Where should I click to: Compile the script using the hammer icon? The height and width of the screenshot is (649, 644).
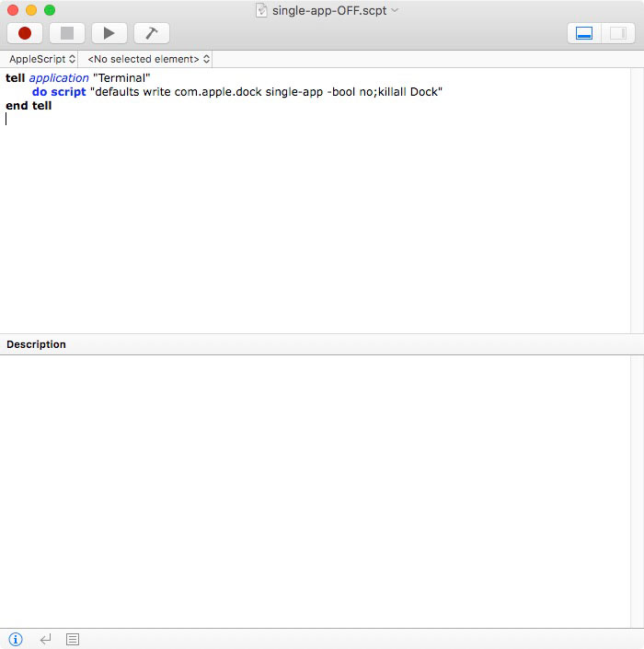point(151,33)
